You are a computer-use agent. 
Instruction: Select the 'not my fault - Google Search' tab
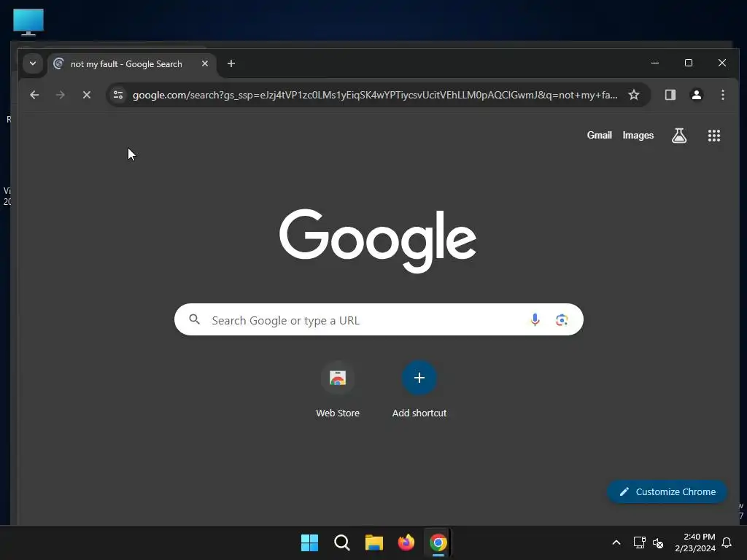(x=131, y=64)
